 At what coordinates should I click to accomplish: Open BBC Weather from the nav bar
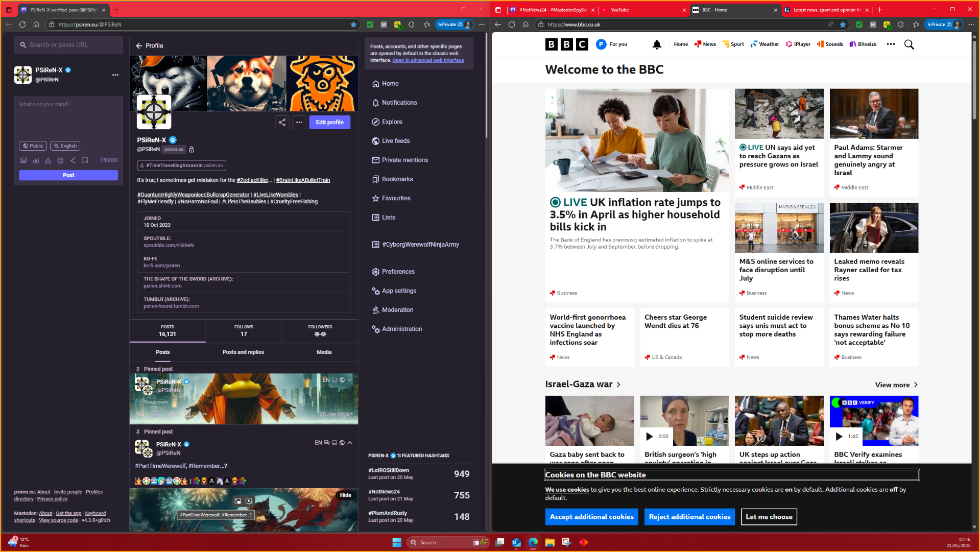[764, 44]
